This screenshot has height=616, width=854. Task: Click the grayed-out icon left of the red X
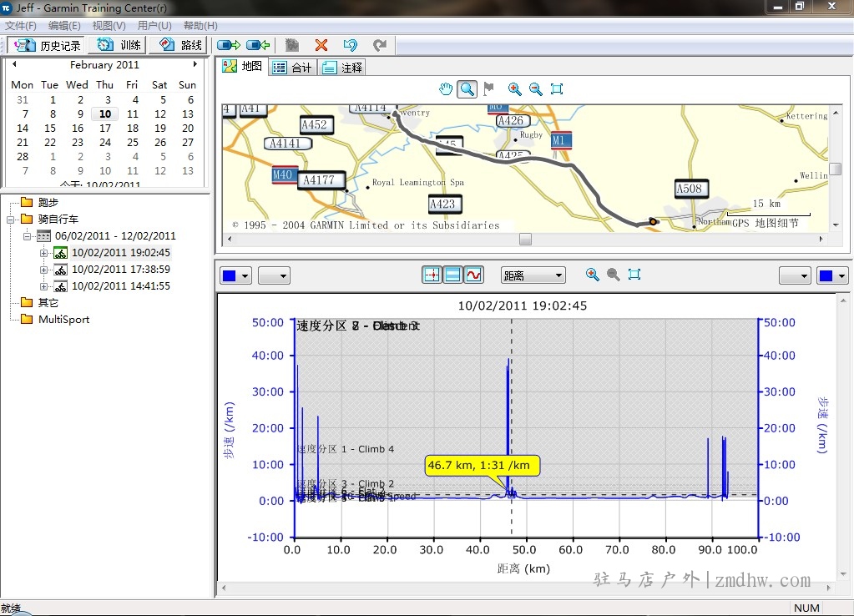point(292,45)
